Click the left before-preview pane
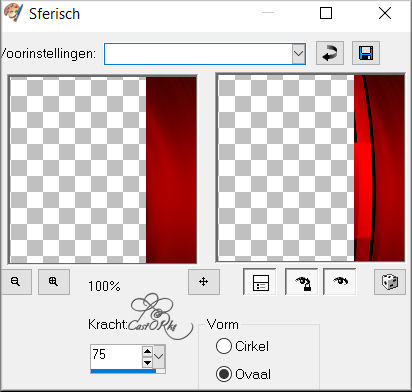Screen dimensions: 412x392 (x=103, y=169)
